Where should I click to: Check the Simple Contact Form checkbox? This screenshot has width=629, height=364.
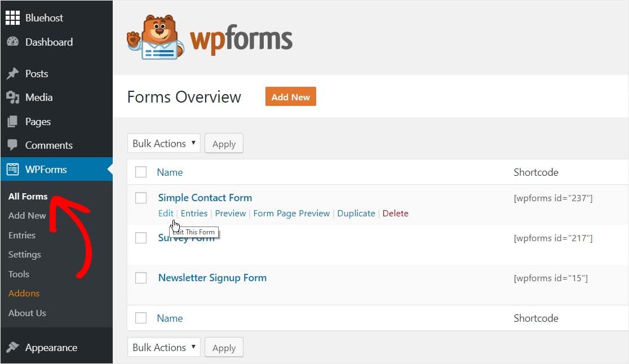pyautogui.click(x=141, y=198)
